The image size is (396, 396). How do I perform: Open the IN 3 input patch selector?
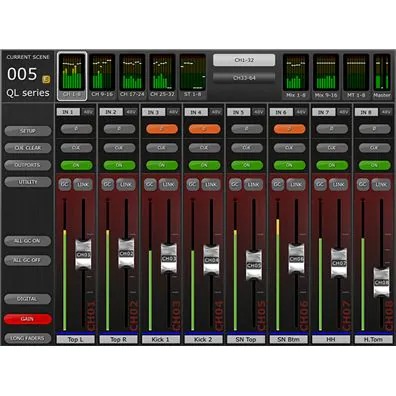pos(153,112)
